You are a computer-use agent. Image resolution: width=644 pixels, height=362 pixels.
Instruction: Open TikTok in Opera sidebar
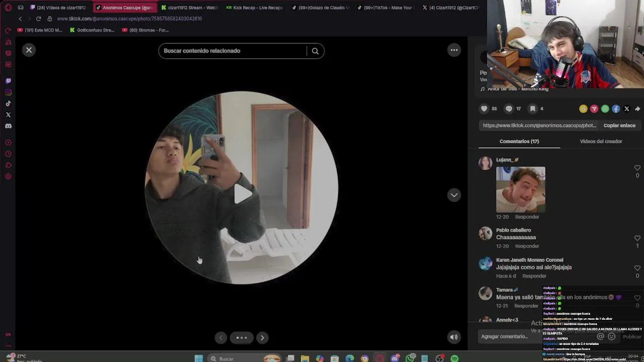click(x=8, y=104)
